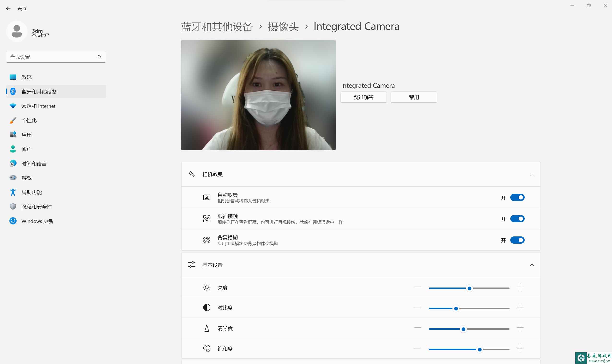Click the 应用 apps icon
612x364 pixels.
[x=13, y=135]
